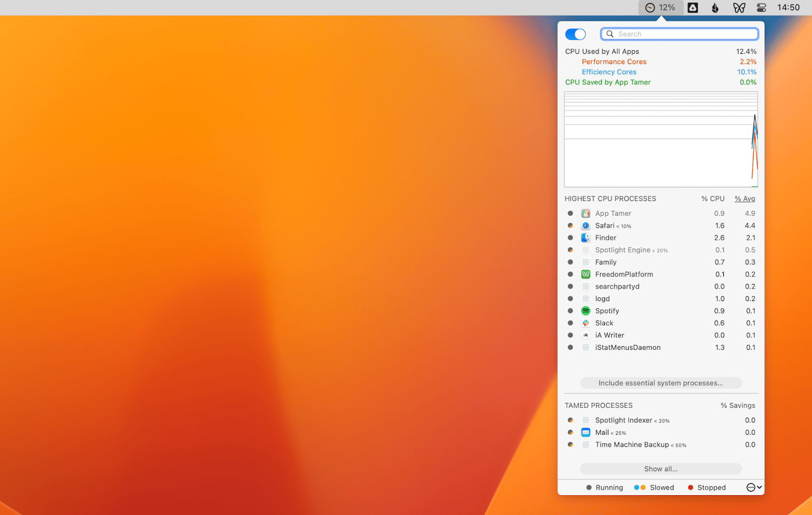The width and height of the screenshot is (812, 515).
Task: Click the Efficiency Cores label
Action: click(x=609, y=72)
